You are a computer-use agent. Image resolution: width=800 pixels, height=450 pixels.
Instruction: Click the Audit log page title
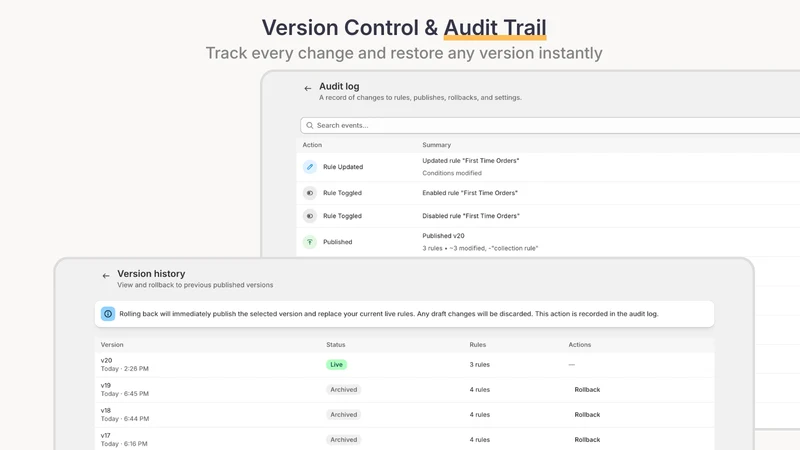coord(339,86)
